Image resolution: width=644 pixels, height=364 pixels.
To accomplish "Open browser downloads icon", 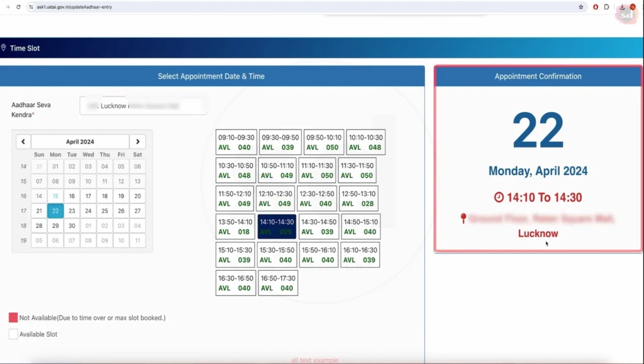I will click(622, 7).
